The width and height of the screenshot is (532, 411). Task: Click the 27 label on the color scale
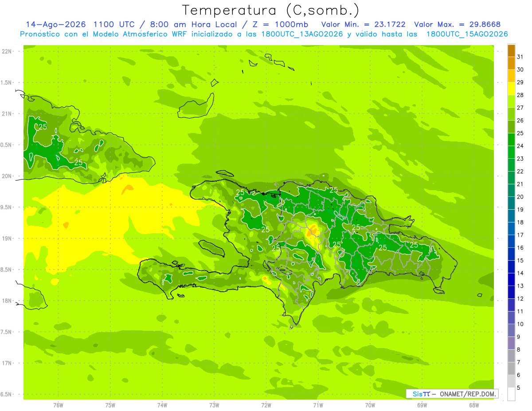520,108
